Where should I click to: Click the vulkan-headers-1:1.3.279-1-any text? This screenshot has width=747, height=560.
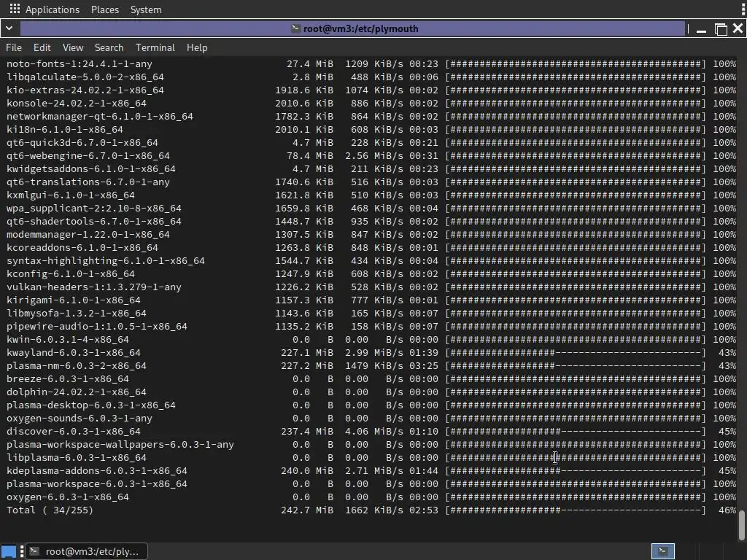94,287
